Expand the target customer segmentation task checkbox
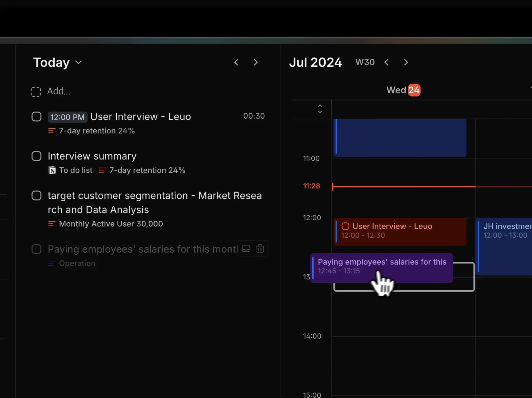The width and height of the screenshot is (532, 398). 36,195
